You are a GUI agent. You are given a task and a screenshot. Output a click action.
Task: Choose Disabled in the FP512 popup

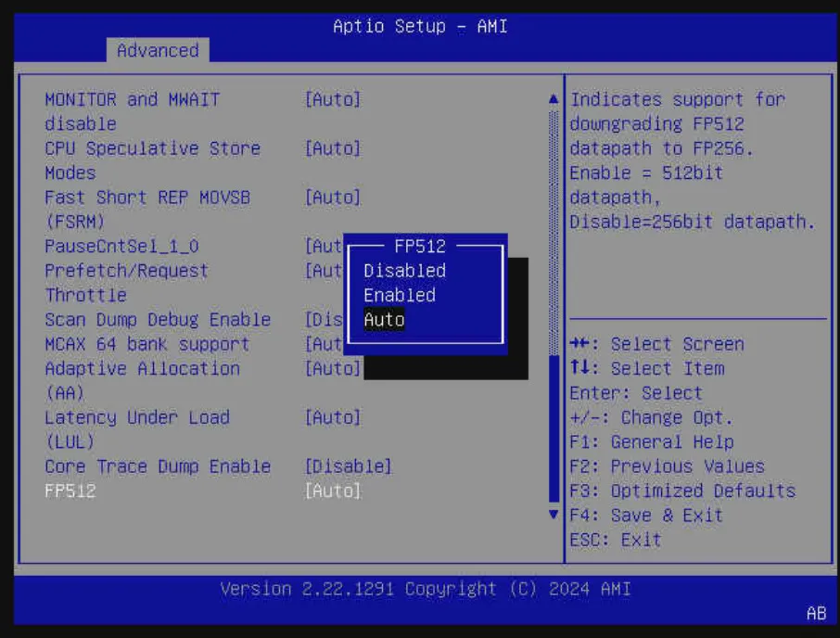(404, 271)
